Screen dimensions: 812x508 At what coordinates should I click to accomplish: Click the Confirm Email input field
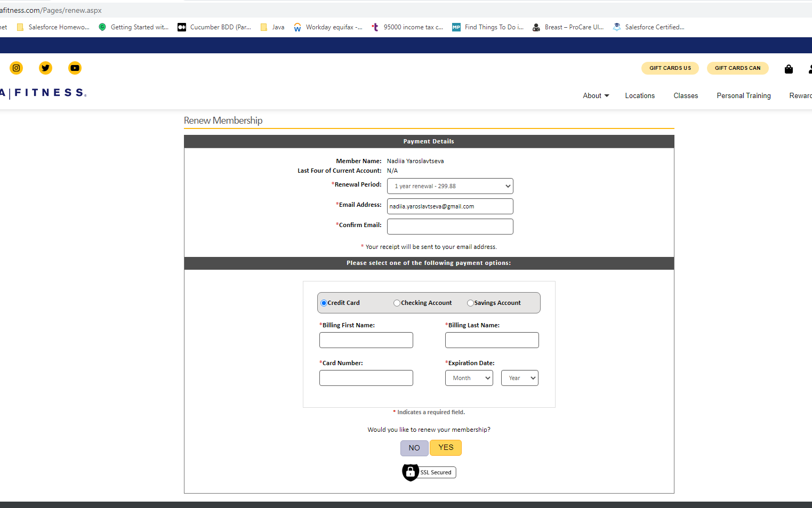449,226
